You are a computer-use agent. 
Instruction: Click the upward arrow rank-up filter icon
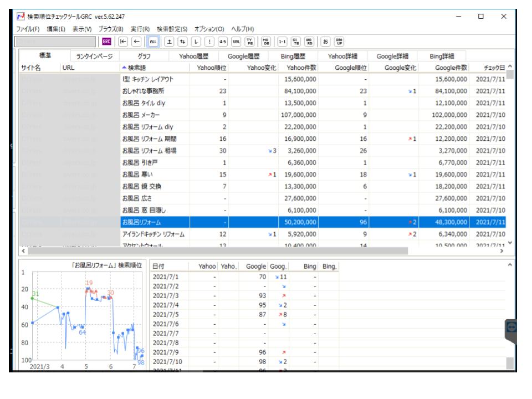point(170,42)
